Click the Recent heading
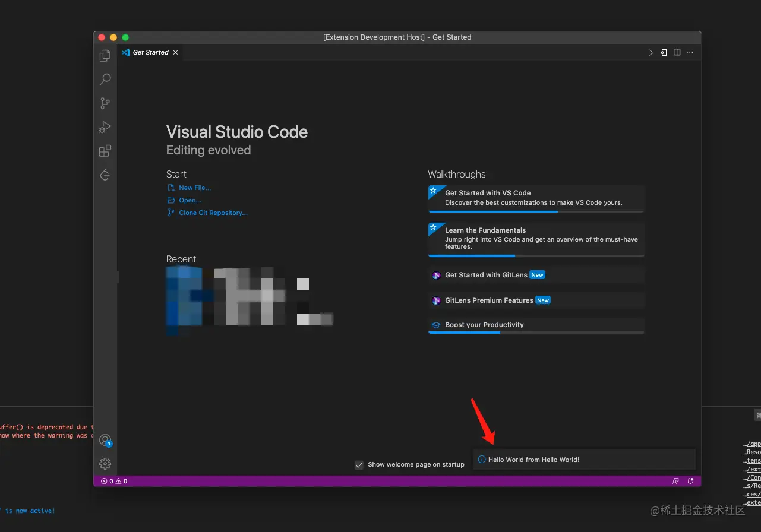Image resolution: width=761 pixels, height=532 pixels. click(x=181, y=259)
